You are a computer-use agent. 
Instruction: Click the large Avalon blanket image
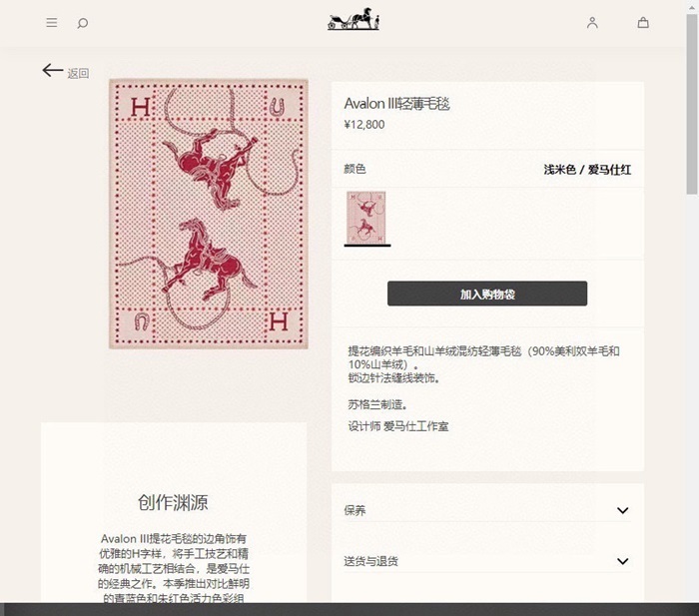point(209,214)
